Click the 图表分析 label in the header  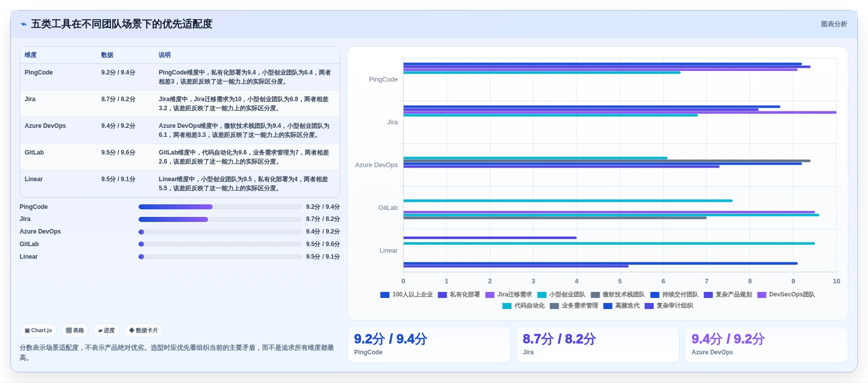tap(834, 24)
